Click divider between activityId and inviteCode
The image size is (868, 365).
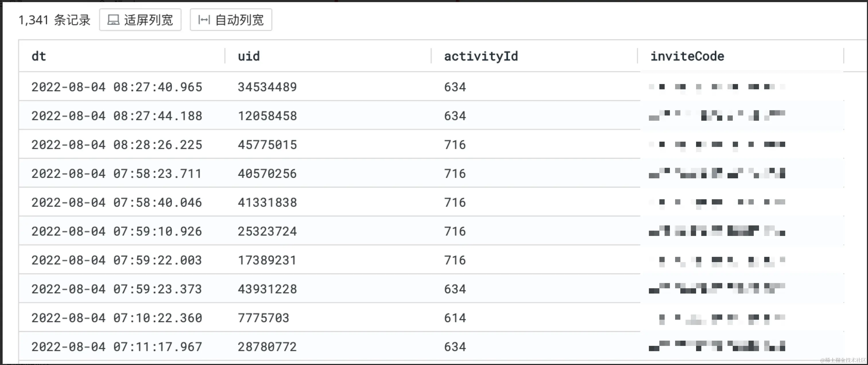(637, 56)
